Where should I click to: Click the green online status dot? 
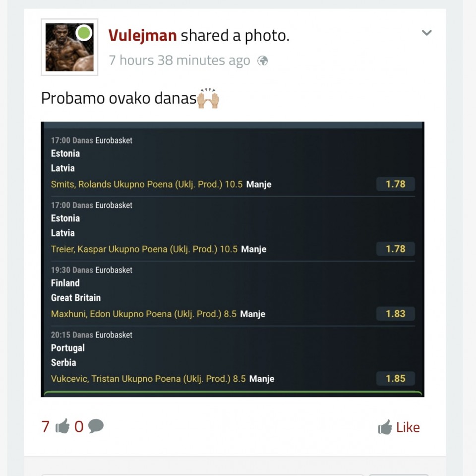point(84,33)
